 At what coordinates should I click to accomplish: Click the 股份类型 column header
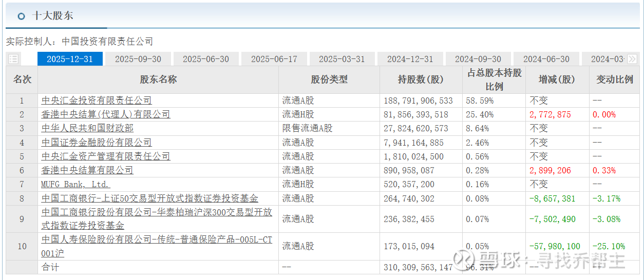(x=329, y=79)
